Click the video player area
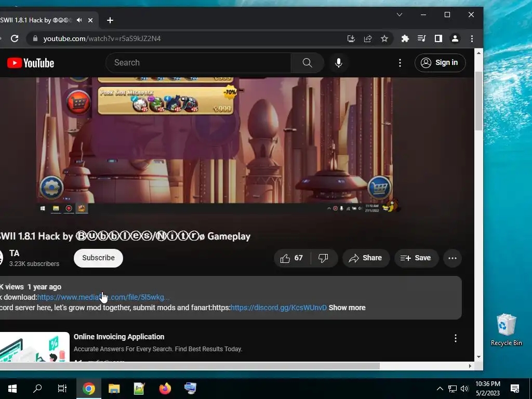Screen dimensions: 532x399 215,145
